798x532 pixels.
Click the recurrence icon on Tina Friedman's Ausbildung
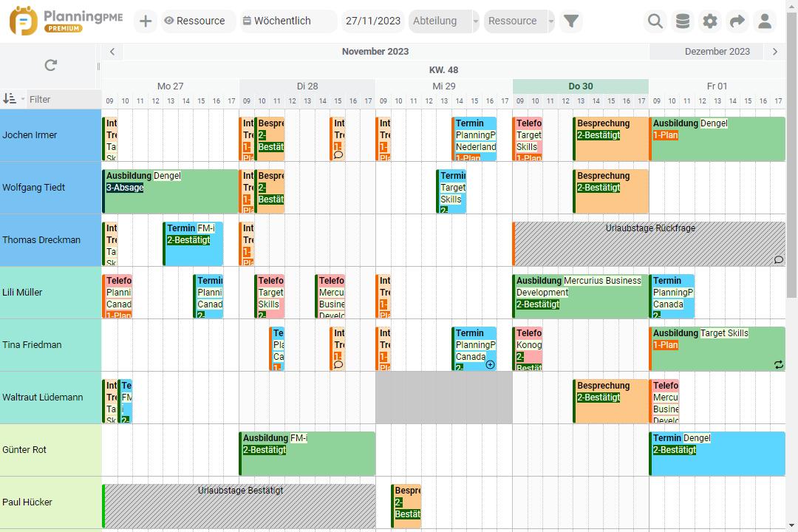[x=778, y=364]
